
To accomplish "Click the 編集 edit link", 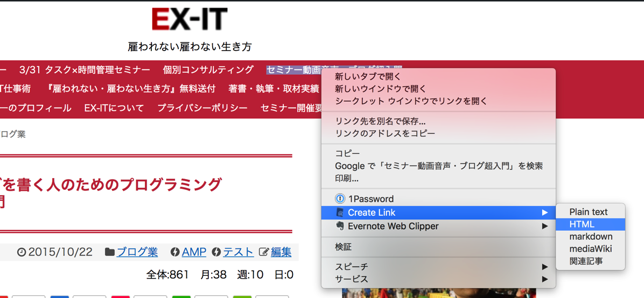I will (281, 252).
